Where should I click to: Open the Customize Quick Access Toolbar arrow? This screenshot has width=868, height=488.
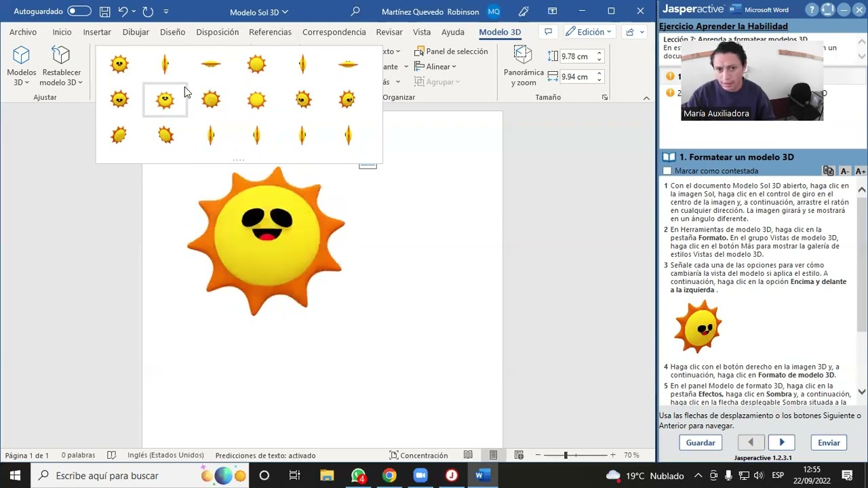point(167,12)
